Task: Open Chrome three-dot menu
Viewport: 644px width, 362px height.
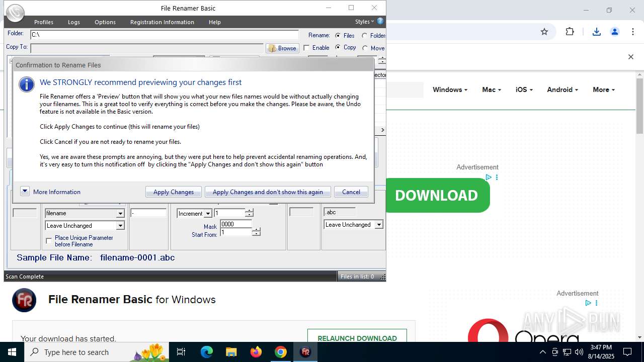Action: pos(632,32)
